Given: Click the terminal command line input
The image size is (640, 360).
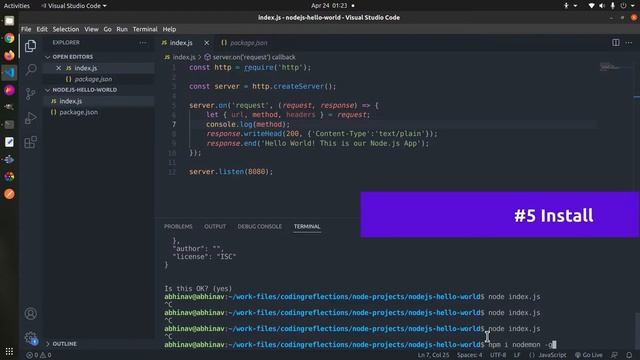Looking at the screenshot, I should (x=522, y=345).
